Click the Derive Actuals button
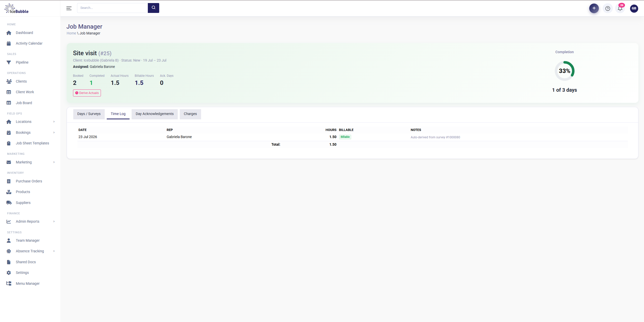644x322 pixels. click(87, 93)
